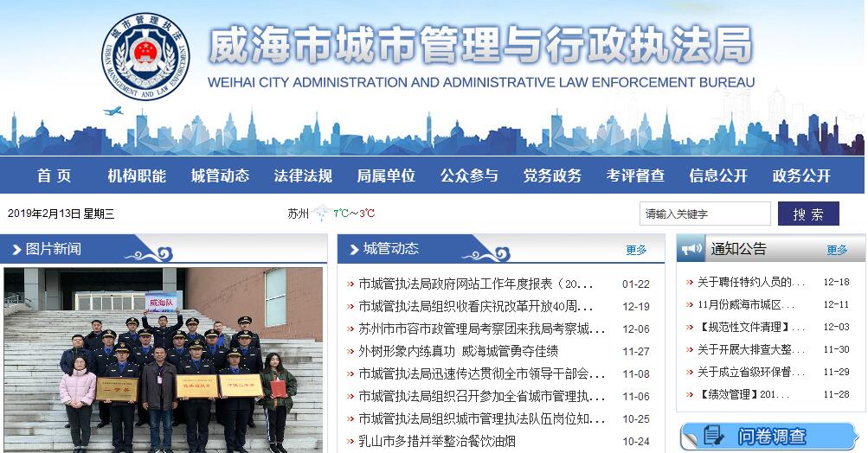Click the 威海市城市管理与行政执法局 site title
This screenshot has width=868, height=453.
[480, 45]
